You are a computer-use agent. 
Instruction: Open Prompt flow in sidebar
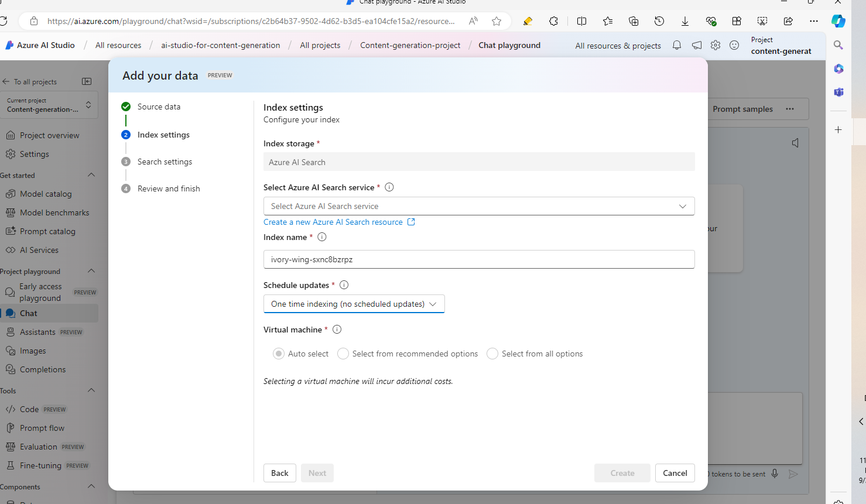pos(42,428)
